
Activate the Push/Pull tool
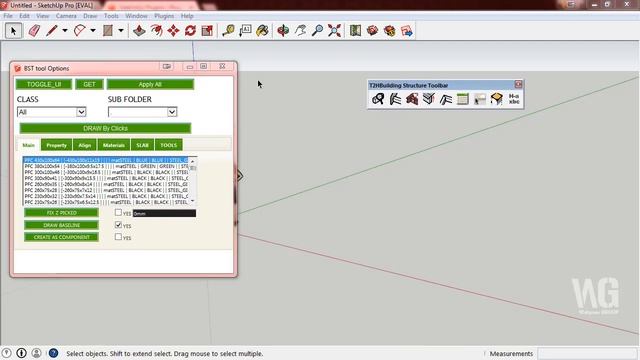(139, 31)
